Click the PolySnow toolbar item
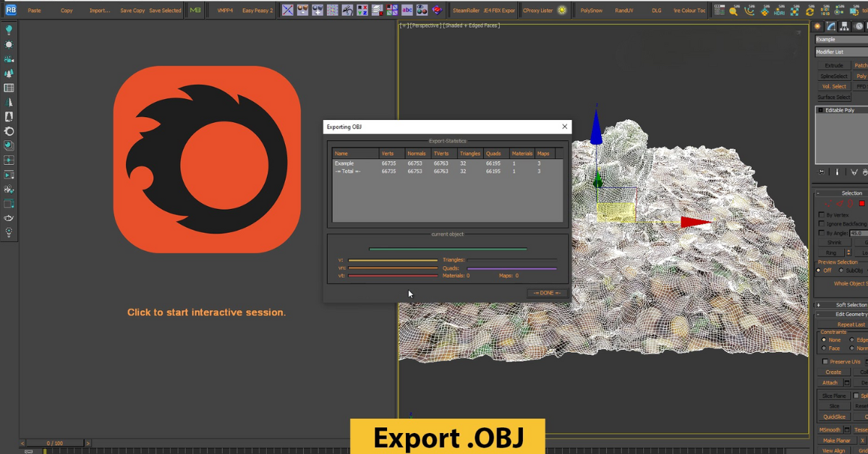Screen dimensions: 868x454 click(x=591, y=11)
